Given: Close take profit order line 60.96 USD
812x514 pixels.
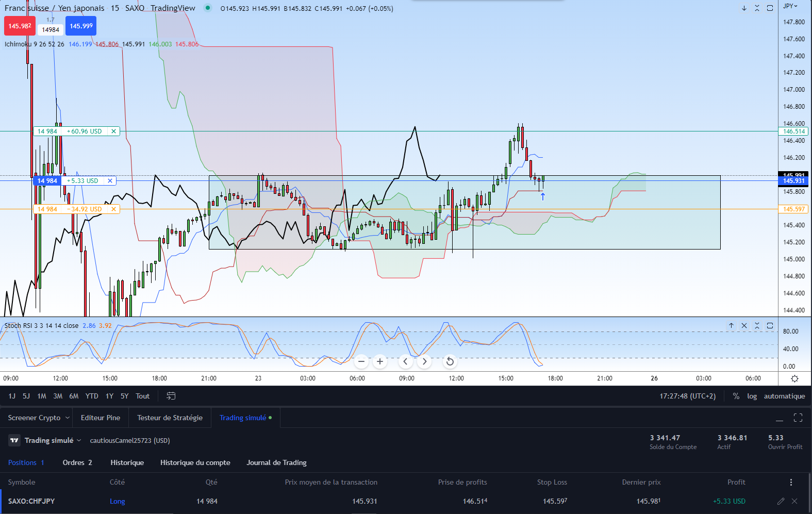Looking at the screenshot, I should (x=113, y=131).
